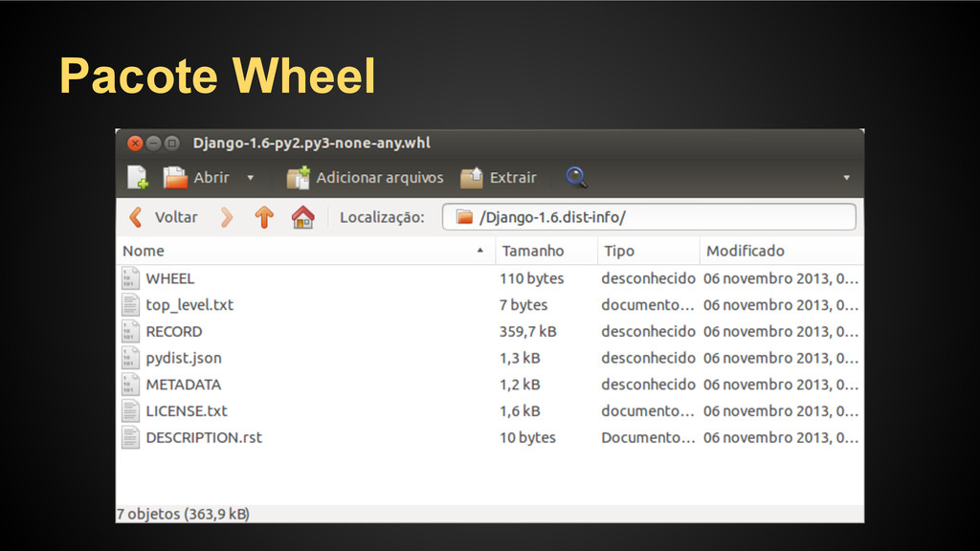Click the 359,7 kB size value
The width and height of the screenshot is (980, 551).
pyautogui.click(x=527, y=332)
